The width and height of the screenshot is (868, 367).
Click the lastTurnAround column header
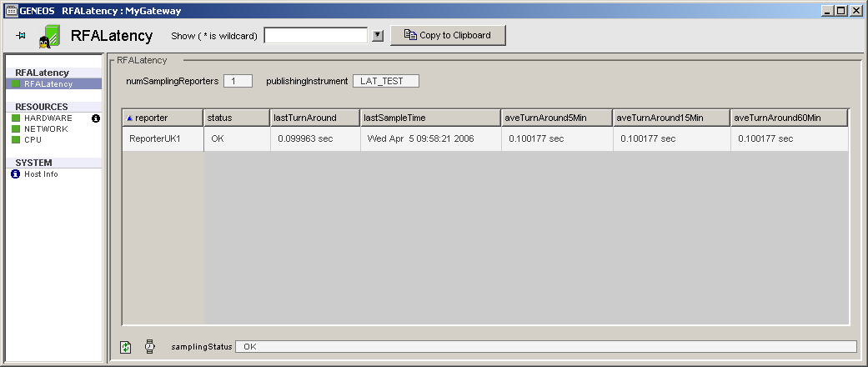click(314, 118)
